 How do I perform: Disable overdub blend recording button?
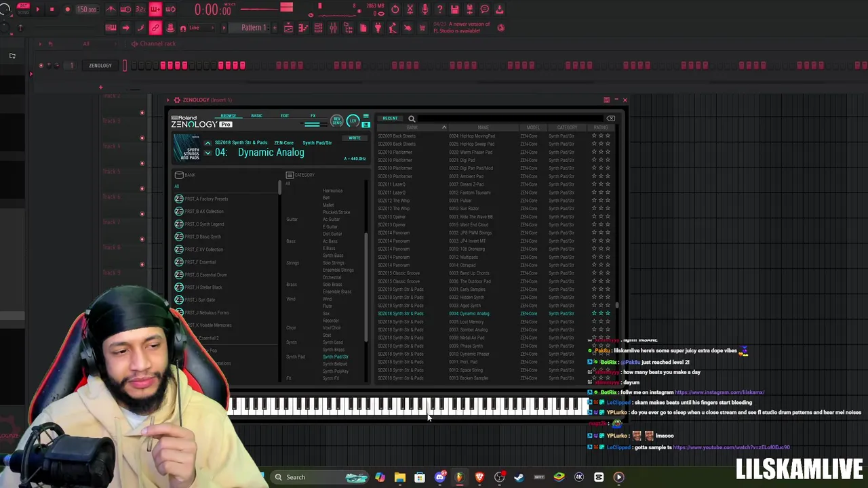pos(155,9)
